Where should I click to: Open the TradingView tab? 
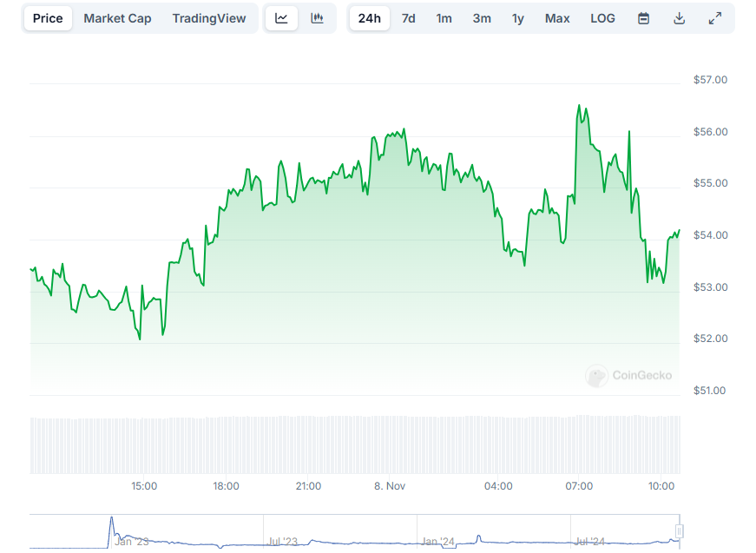(209, 18)
